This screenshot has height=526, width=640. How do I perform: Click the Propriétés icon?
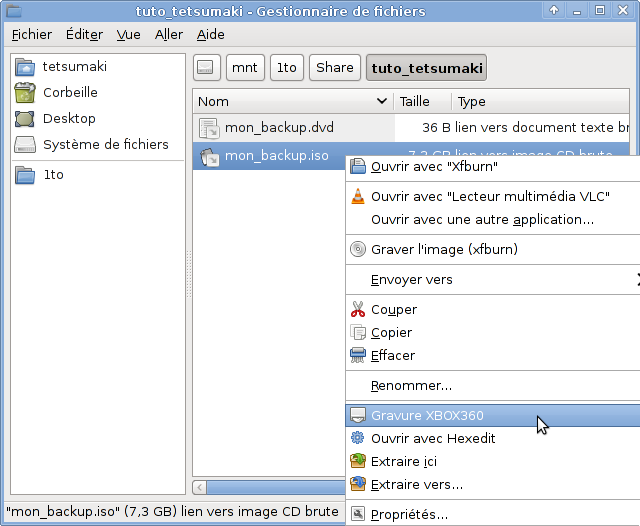pyautogui.click(x=358, y=514)
